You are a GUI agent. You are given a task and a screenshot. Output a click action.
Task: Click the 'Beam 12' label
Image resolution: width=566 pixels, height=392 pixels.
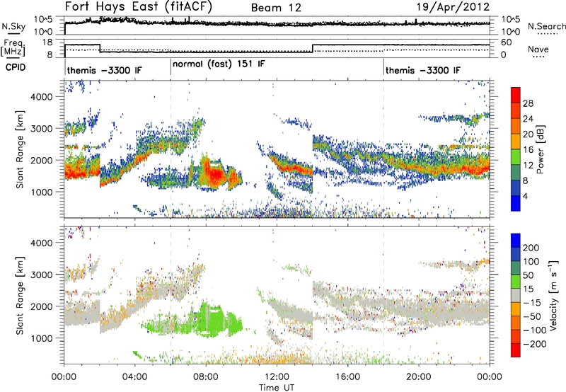coord(276,8)
